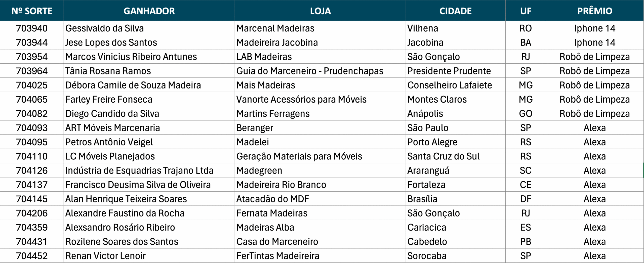Select the CIDADE header cell
This screenshot has width=644, height=263.
tap(455, 11)
